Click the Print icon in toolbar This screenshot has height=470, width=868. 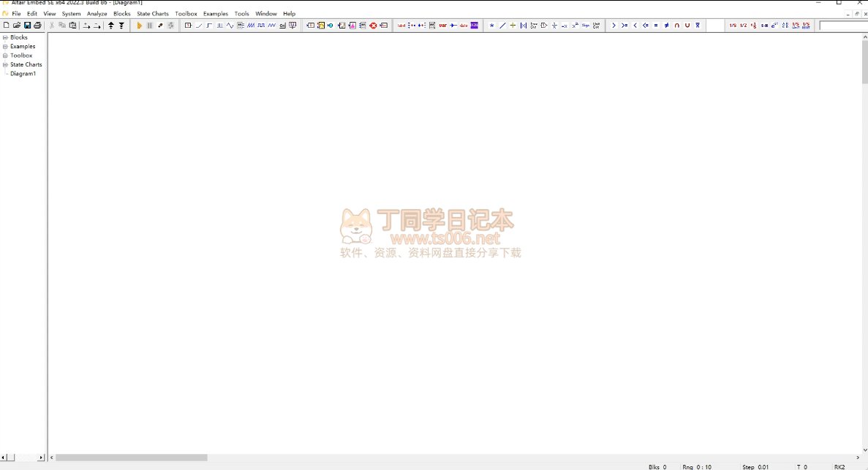click(37, 26)
